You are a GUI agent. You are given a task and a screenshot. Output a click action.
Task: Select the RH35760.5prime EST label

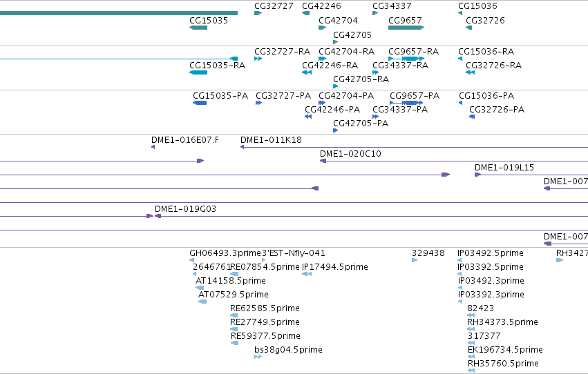[x=503, y=364]
